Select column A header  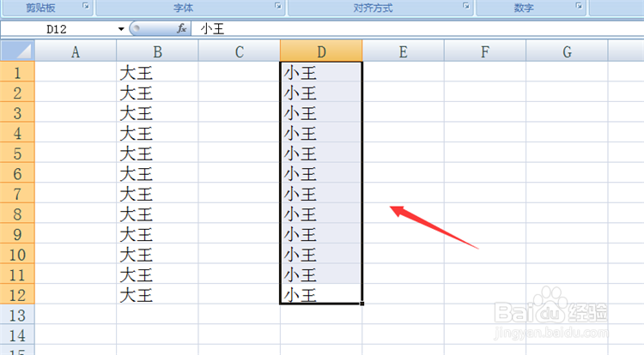click(76, 51)
